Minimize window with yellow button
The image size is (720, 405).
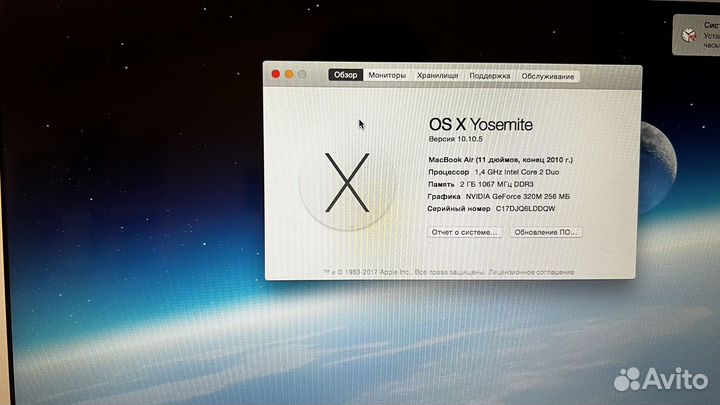[x=289, y=74]
